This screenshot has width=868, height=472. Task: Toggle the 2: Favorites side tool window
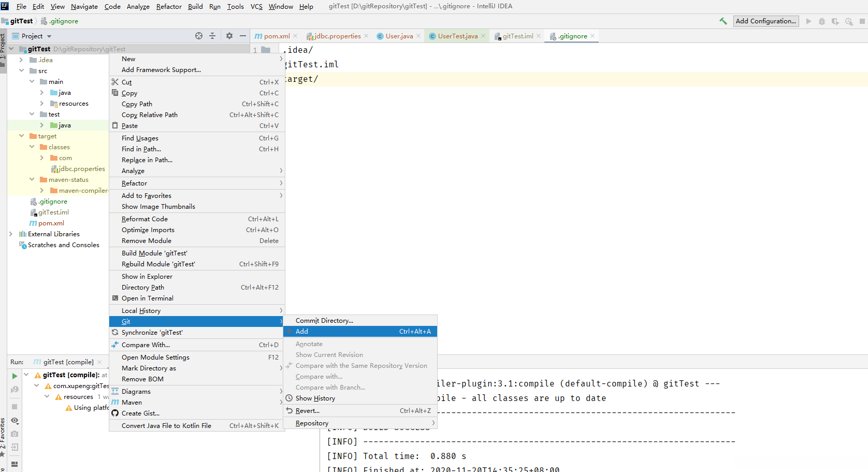coord(3,435)
